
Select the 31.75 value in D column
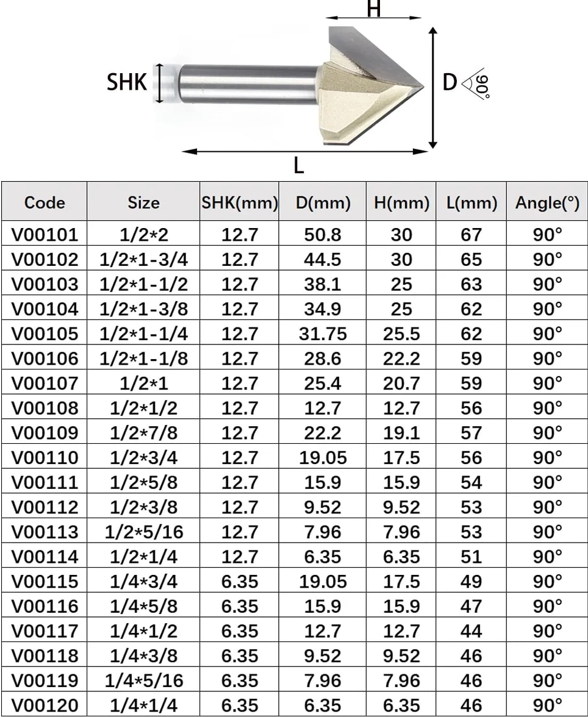click(323, 334)
